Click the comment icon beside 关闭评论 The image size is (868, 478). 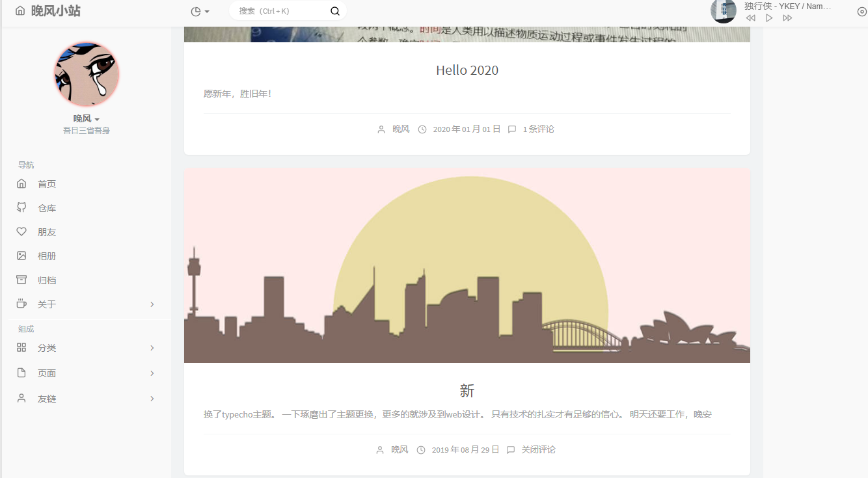pos(511,450)
